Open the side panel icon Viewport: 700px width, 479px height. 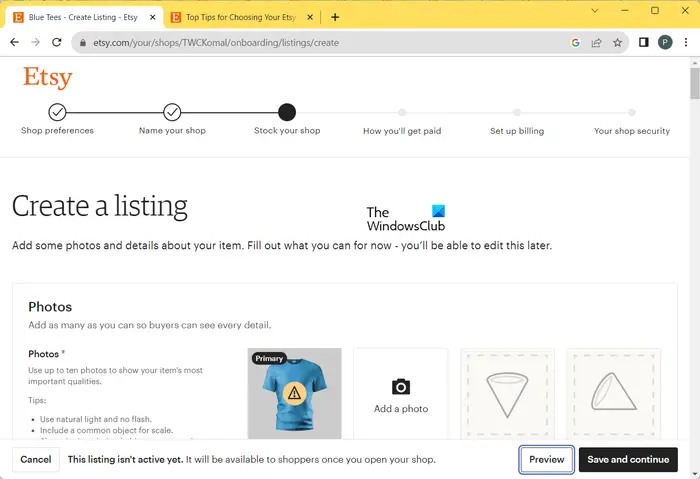643,42
